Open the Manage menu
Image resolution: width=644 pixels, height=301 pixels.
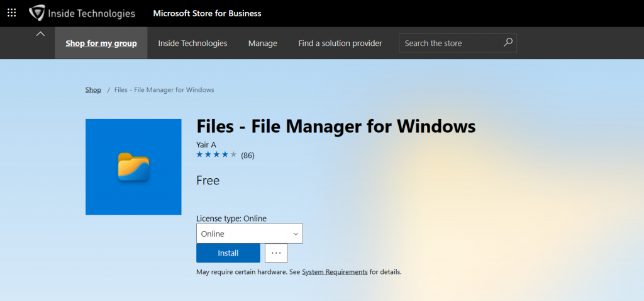263,43
